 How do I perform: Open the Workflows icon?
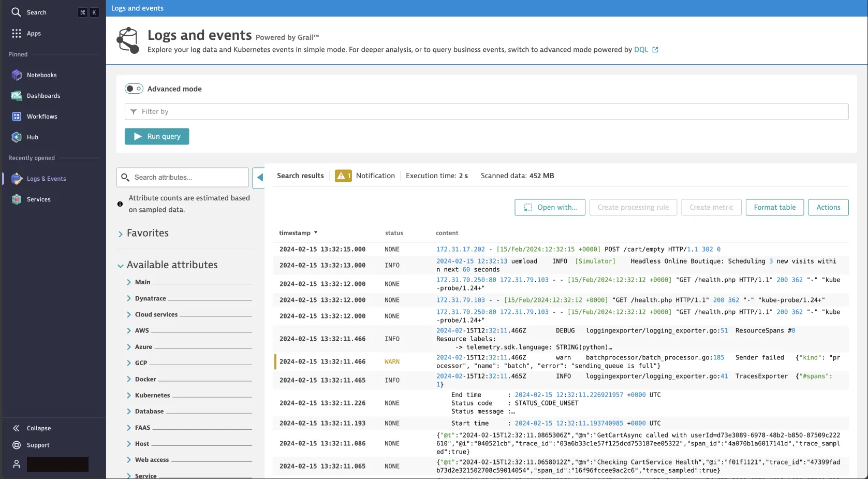[x=17, y=117]
